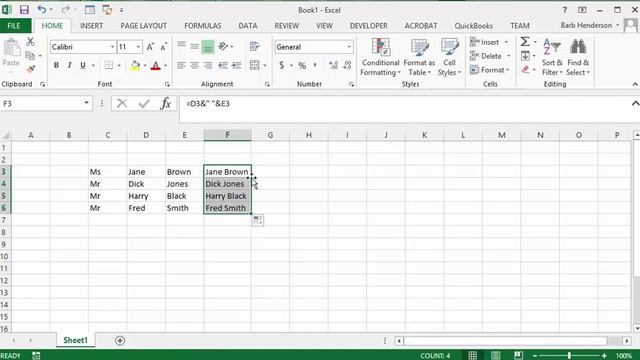Align text to the left
This screenshot has height=360, width=640.
(x=182, y=65)
